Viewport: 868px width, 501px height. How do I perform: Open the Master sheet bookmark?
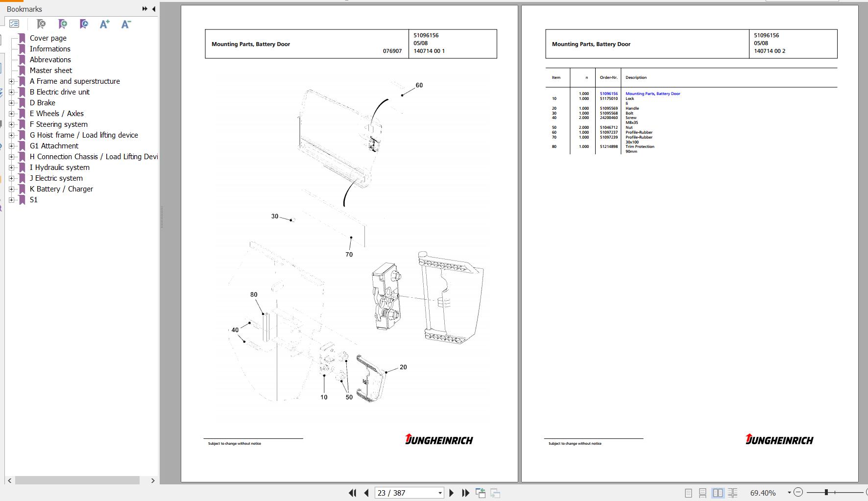[50, 71]
